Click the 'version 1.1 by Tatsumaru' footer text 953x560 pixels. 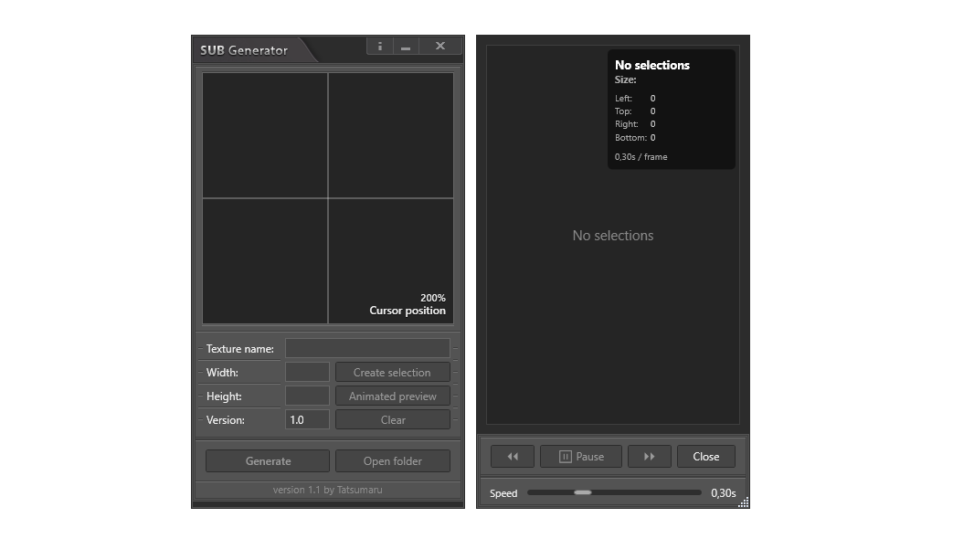pos(327,489)
